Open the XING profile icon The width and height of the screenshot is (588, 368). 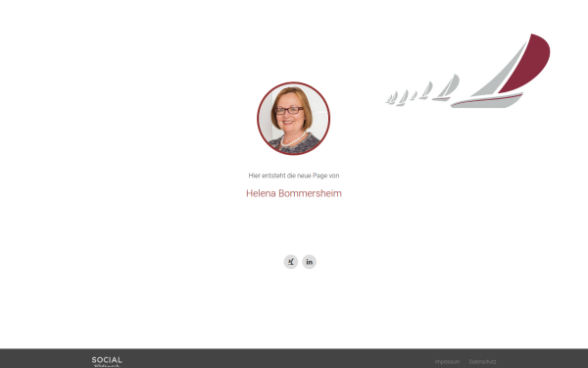pyautogui.click(x=291, y=262)
